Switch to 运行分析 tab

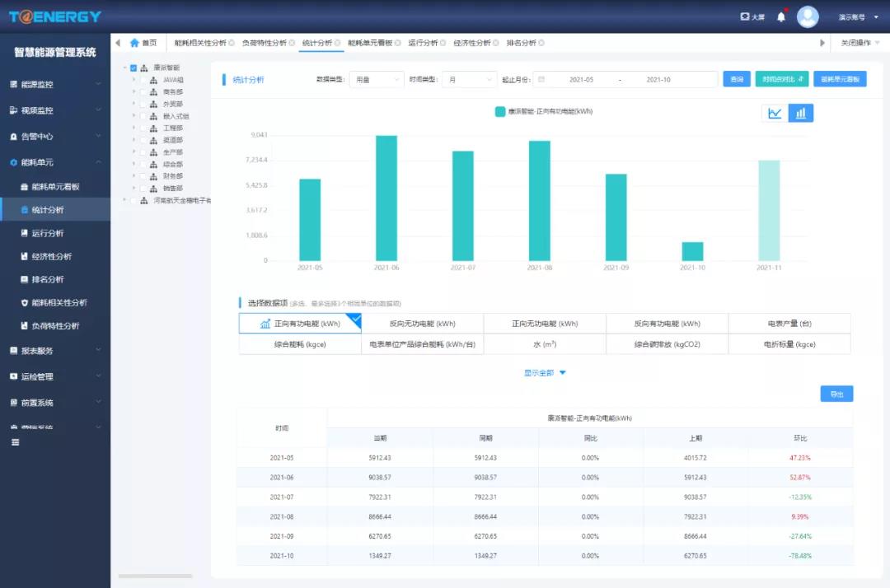pyautogui.click(x=423, y=43)
